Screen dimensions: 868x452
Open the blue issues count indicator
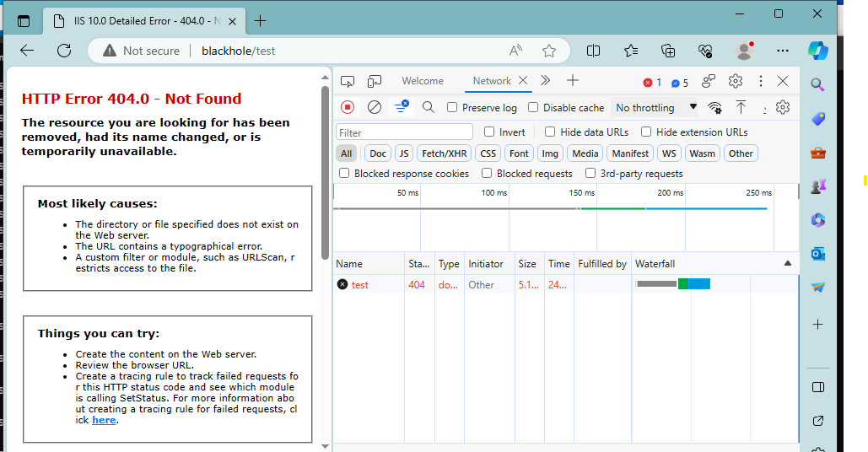(x=680, y=83)
